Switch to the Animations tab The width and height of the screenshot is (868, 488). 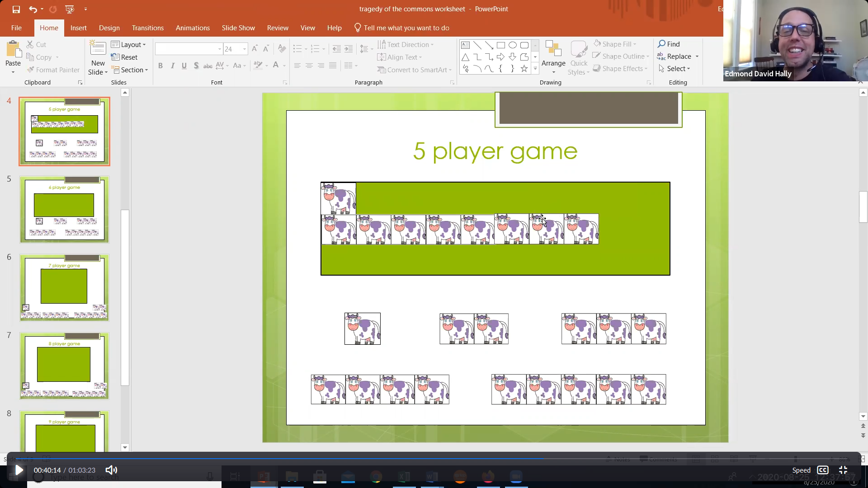(193, 28)
